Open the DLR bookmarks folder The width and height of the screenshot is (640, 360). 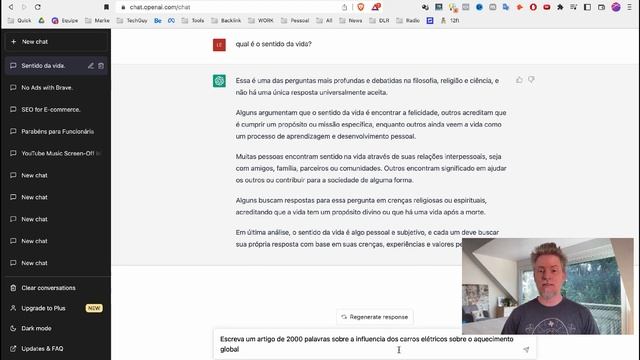(x=379, y=20)
